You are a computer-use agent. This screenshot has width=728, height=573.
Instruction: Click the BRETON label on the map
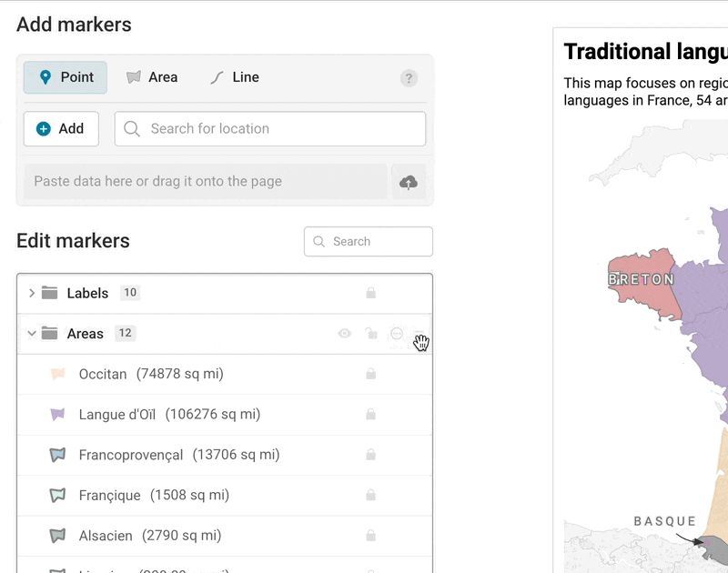[641, 279]
